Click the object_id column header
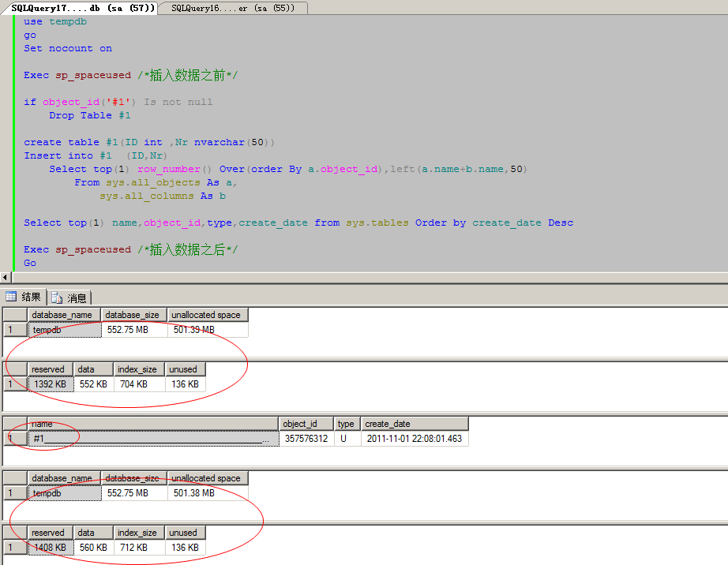The height and width of the screenshot is (565, 728). click(306, 424)
